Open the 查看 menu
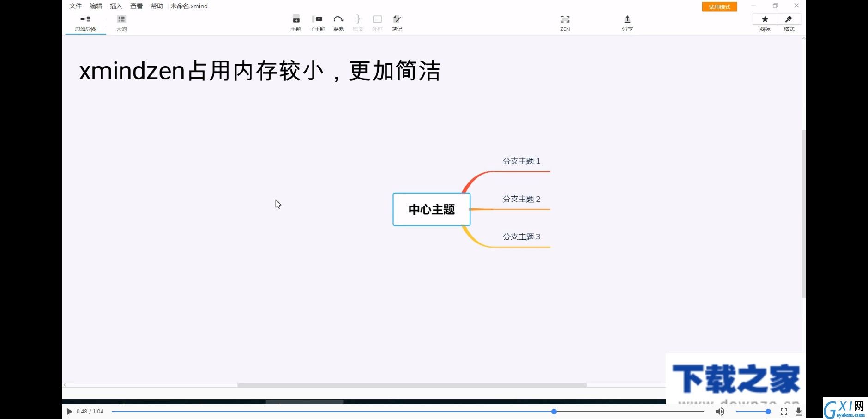The height and width of the screenshot is (419, 868). (x=136, y=6)
